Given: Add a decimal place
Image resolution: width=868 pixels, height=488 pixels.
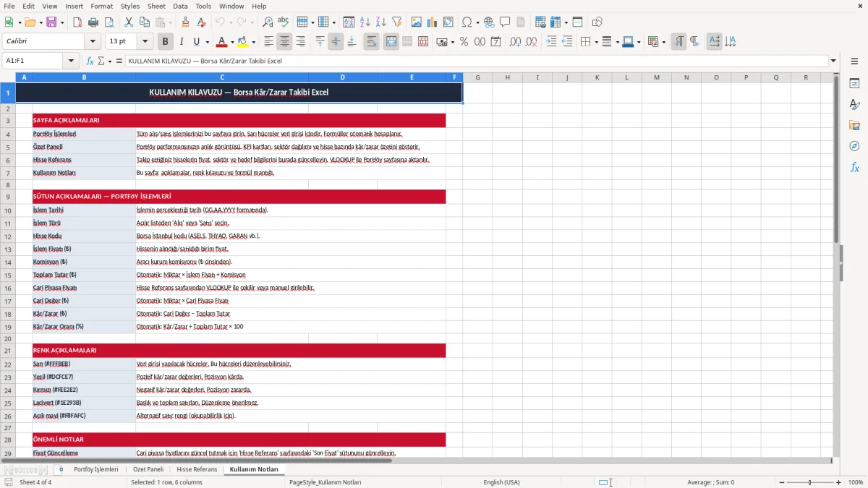Looking at the screenshot, I should (516, 42).
